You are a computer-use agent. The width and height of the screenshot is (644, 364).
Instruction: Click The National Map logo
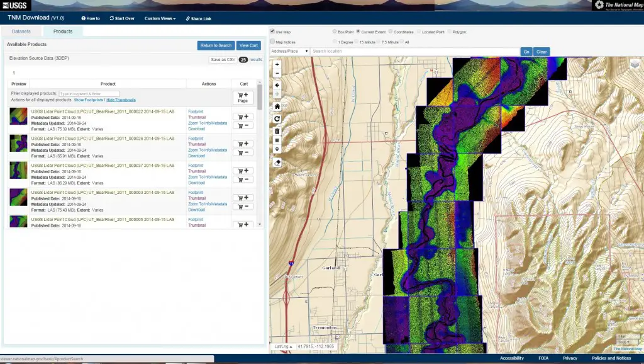619,5
